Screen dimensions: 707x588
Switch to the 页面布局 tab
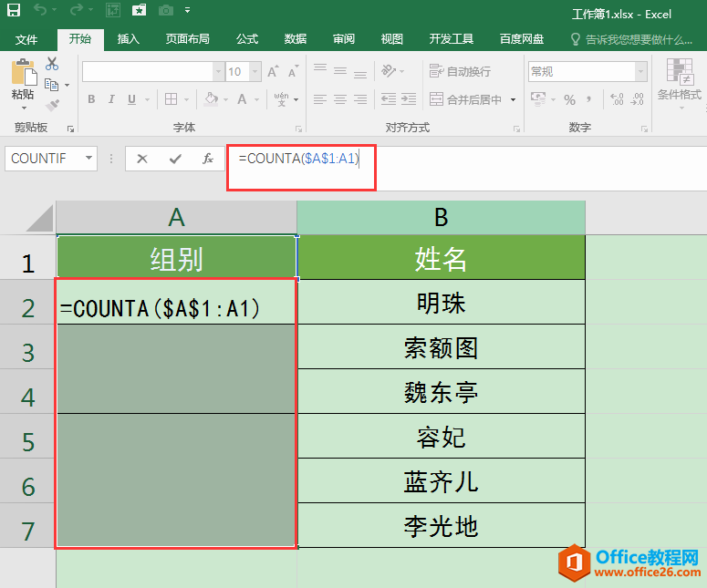click(x=187, y=39)
